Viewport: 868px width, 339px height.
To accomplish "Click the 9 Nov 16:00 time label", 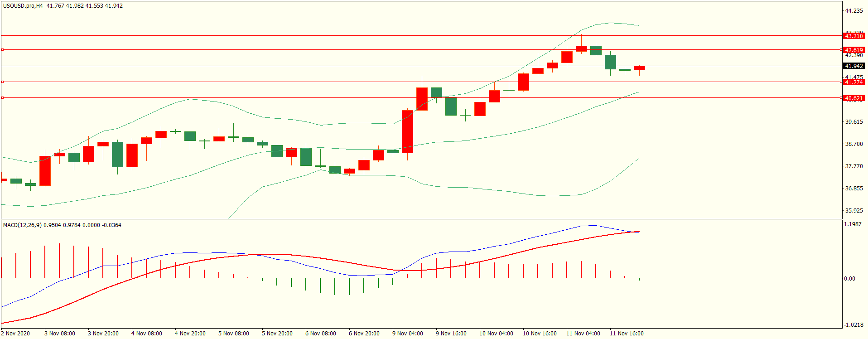I will (451, 334).
